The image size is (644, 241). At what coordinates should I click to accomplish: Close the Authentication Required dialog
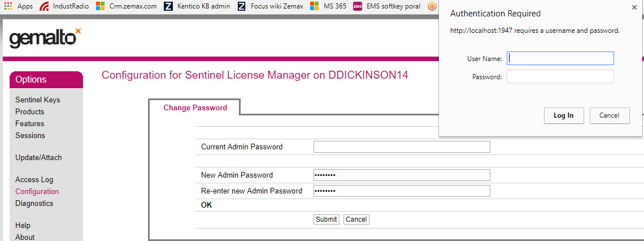635,7
